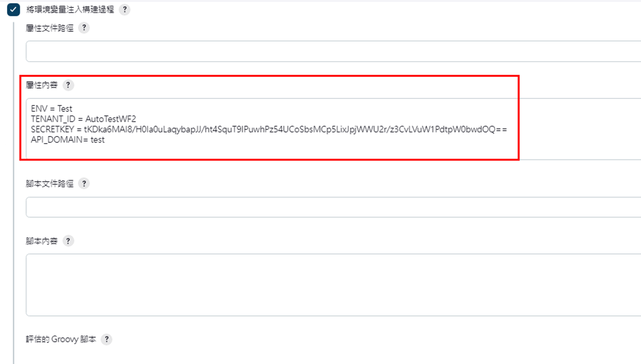Image resolution: width=641 pixels, height=364 pixels.
Task: Click the API_DOMAIN= test line
Action: [x=67, y=140]
